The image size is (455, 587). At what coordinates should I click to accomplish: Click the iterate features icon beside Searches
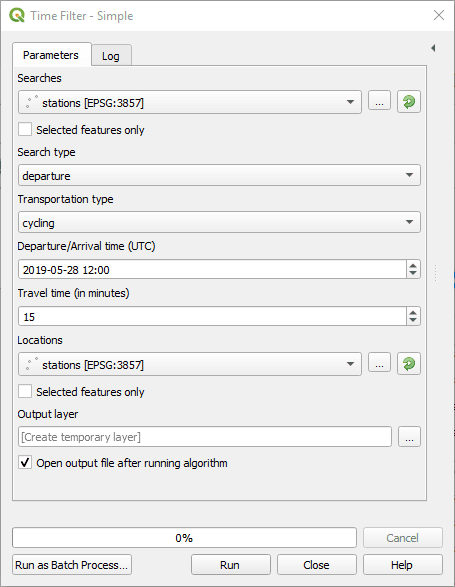409,101
